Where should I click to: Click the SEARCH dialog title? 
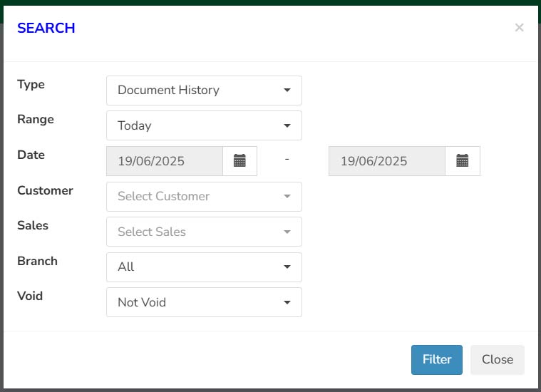(46, 28)
